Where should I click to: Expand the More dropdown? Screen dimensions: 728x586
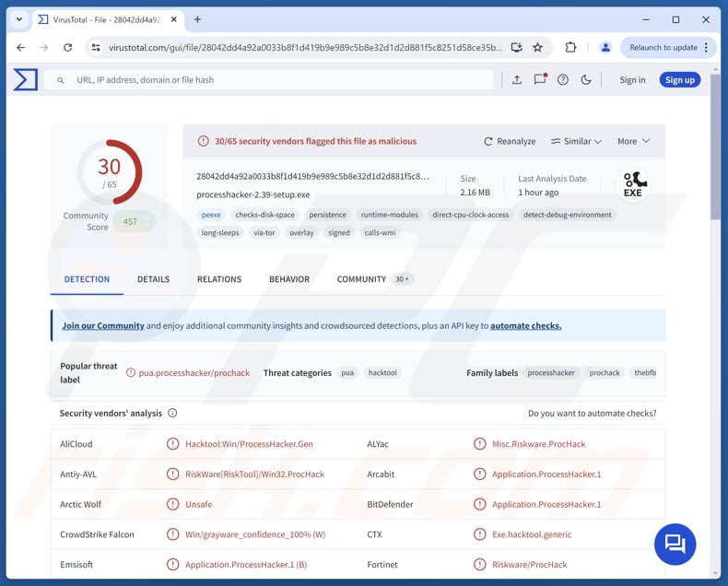pos(633,141)
